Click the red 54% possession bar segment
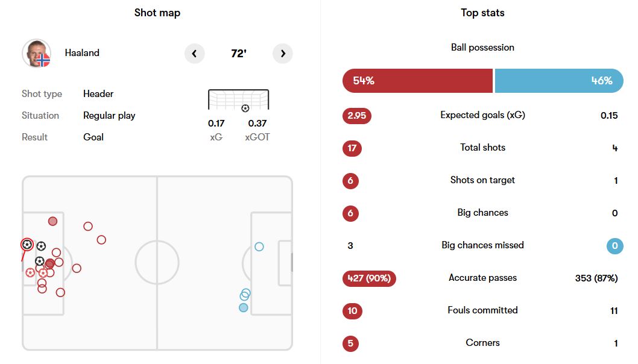638x364 pixels. 417,81
